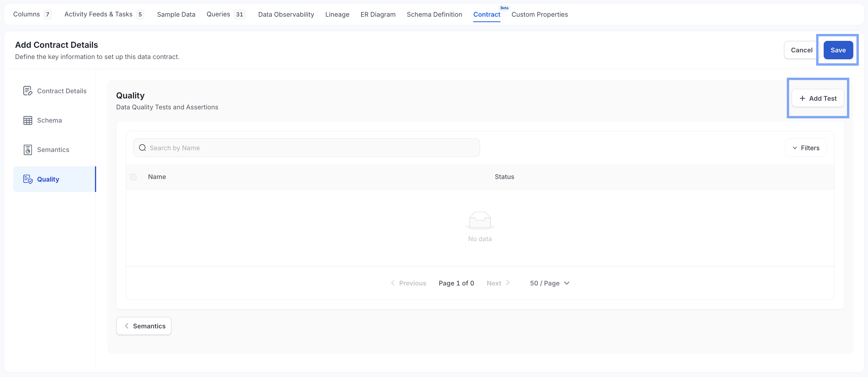
Task: Click the Next page link
Action: point(498,283)
